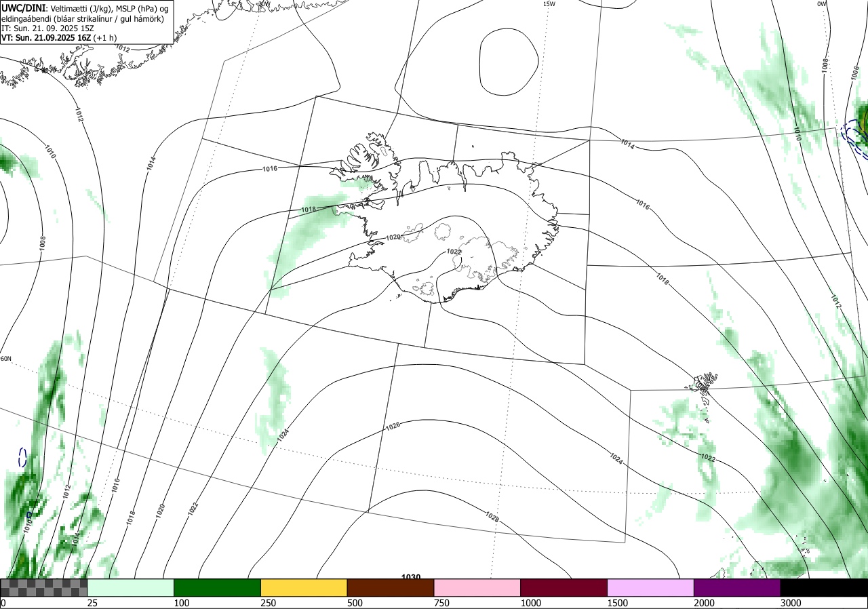Screen dimensions: 868x609
Task: Choose the purple 2000–3000 legend swatch
Action: pyautogui.click(x=737, y=587)
